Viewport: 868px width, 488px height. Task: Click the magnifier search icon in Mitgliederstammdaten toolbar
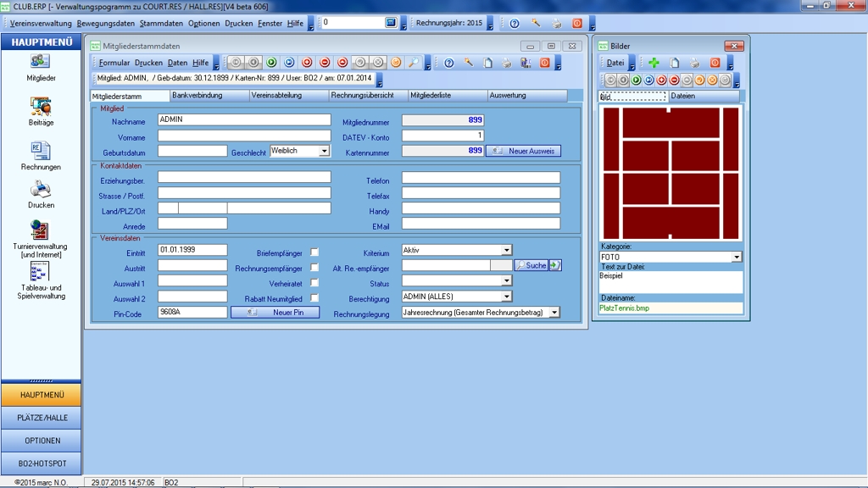pyautogui.click(x=413, y=63)
